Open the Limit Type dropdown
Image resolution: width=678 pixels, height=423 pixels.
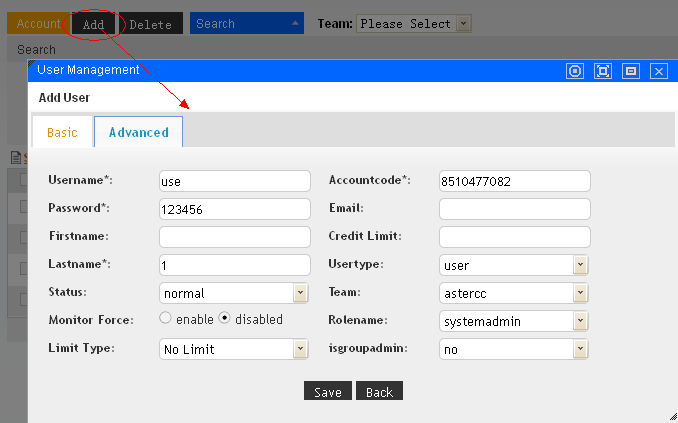pos(300,349)
